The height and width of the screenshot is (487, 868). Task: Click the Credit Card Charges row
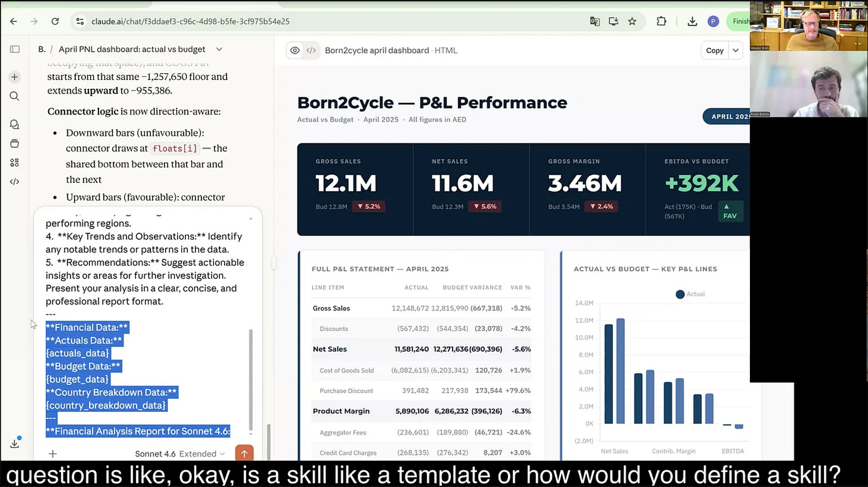pos(421,452)
